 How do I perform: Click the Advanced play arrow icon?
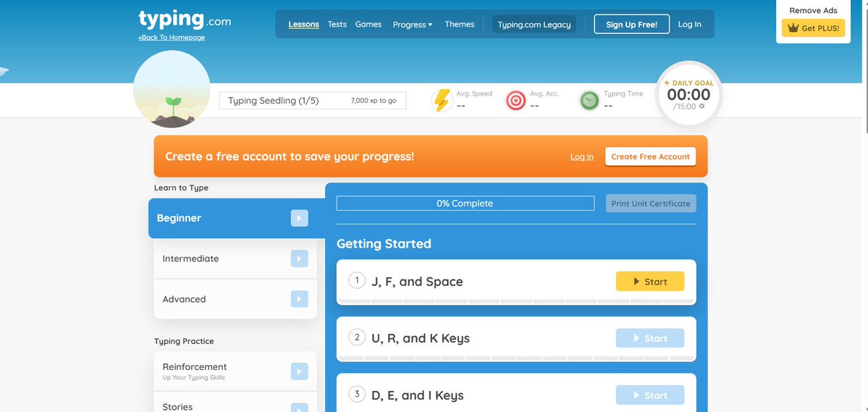[x=300, y=299]
